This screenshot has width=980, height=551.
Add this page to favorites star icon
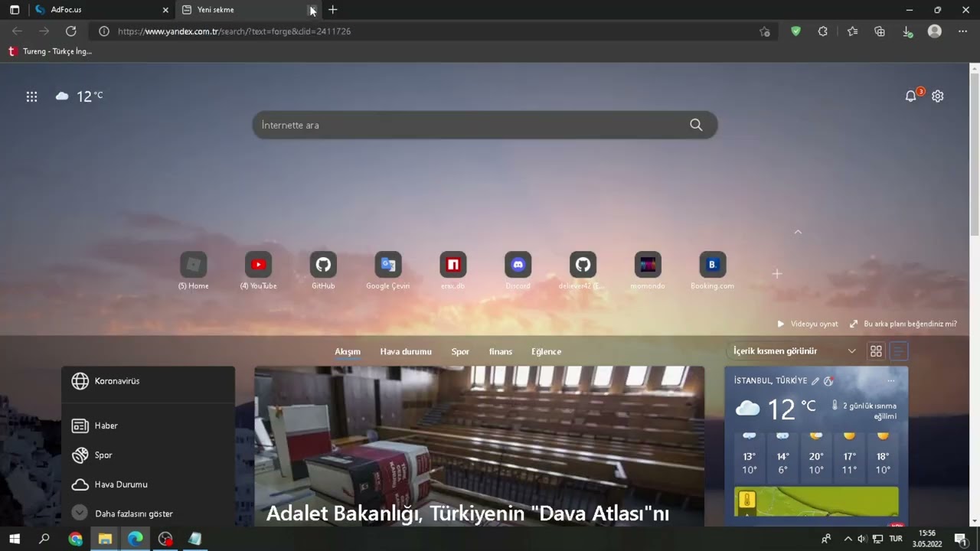click(764, 31)
